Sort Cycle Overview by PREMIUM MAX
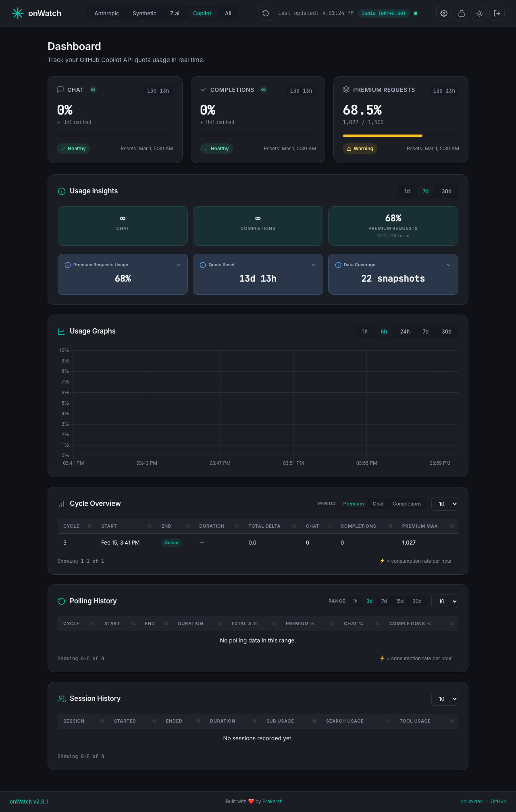This screenshot has height=812, width=516. click(x=427, y=526)
